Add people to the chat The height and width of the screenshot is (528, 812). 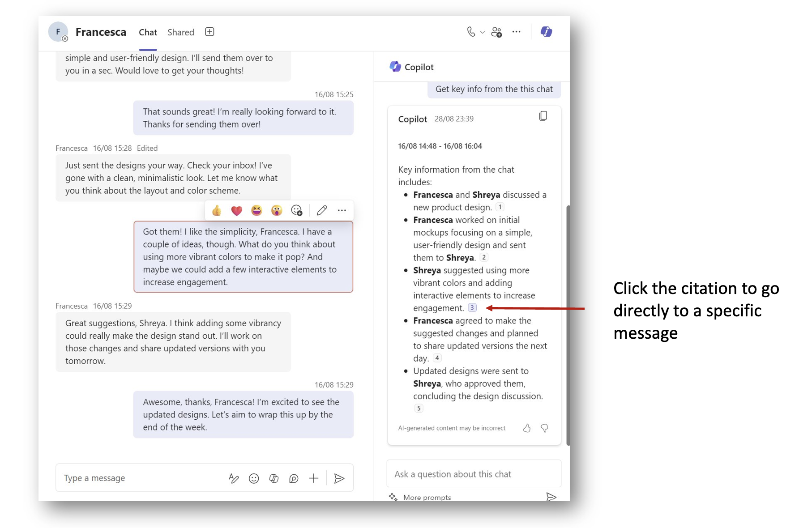point(496,32)
